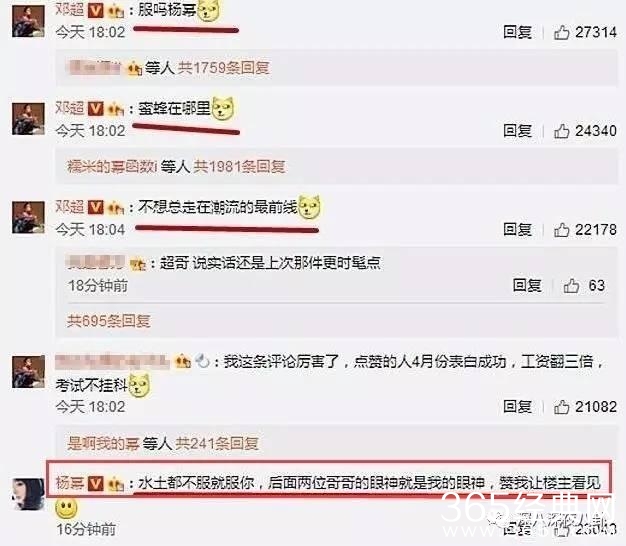Like the sub-reply with 63 likes
The height and width of the screenshot is (546, 626).
[x=571, y=286]
